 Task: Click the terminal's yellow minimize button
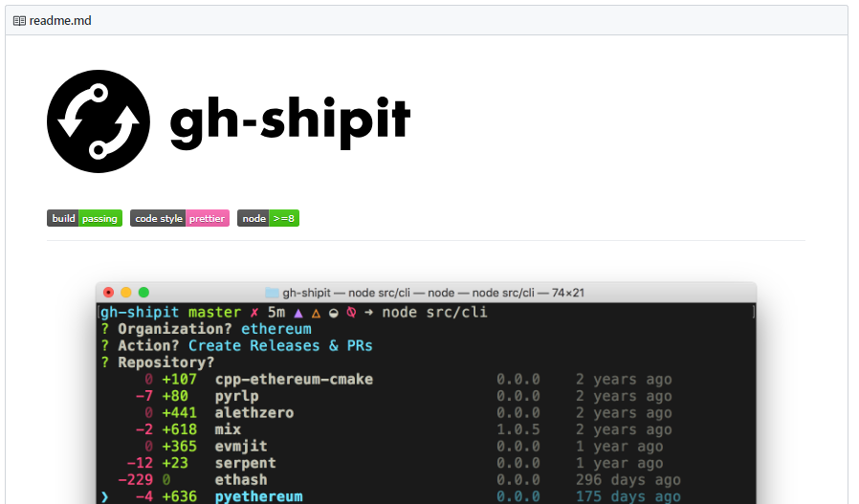[x=126, y=293]
